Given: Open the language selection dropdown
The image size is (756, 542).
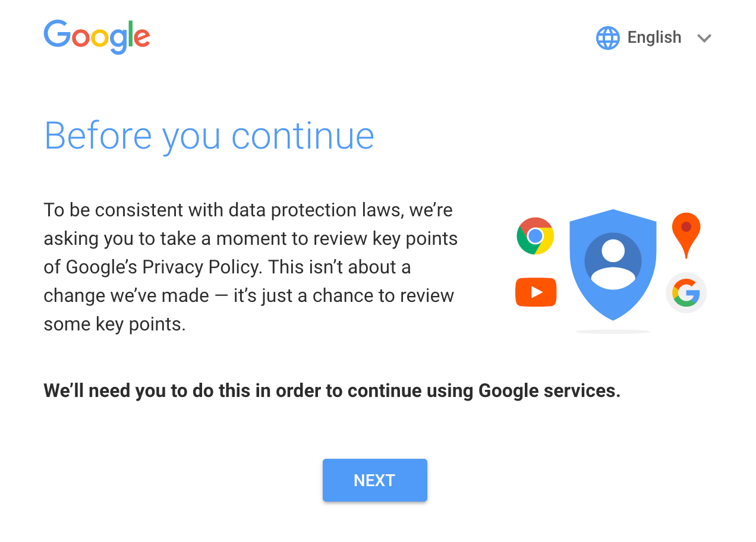Looking at the screenshot, I should [x=654, y=37].
